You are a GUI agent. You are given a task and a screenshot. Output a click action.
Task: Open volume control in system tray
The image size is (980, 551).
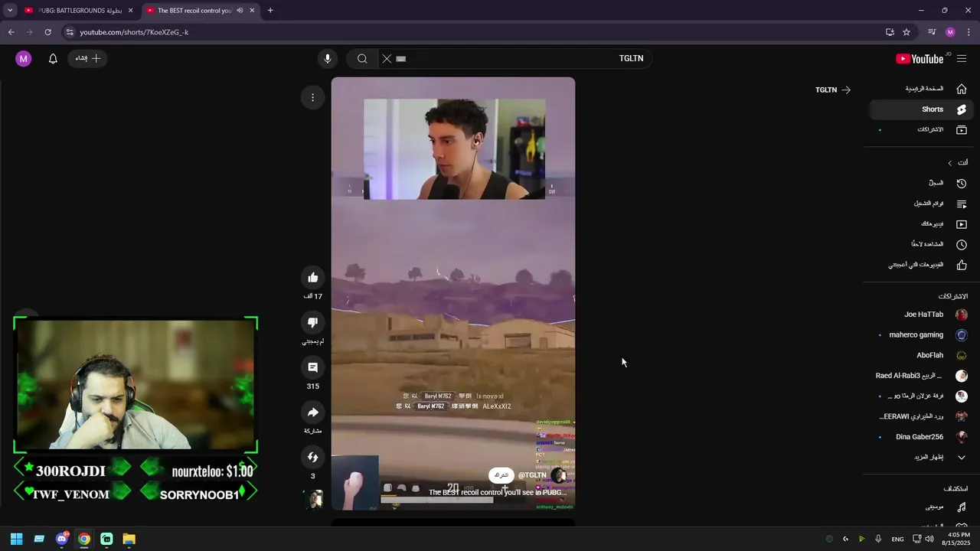coord(929,540)
